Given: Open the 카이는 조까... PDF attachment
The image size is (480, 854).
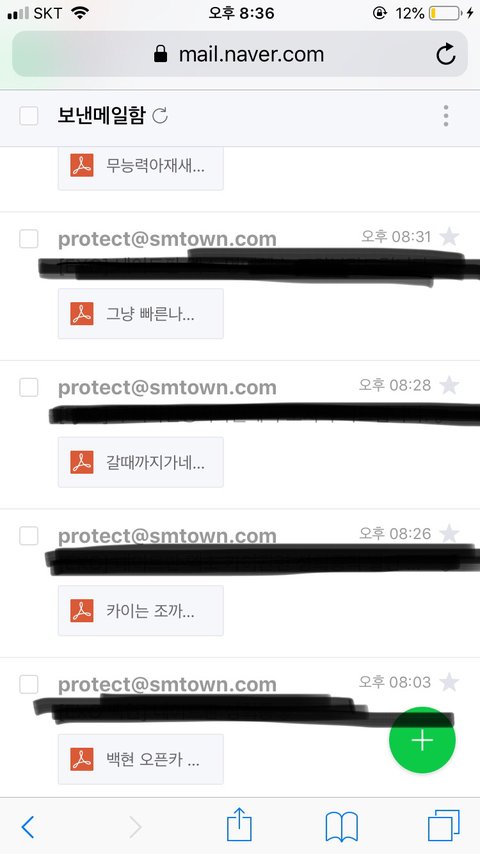Looking at the screenshot, I should point(141,611).
